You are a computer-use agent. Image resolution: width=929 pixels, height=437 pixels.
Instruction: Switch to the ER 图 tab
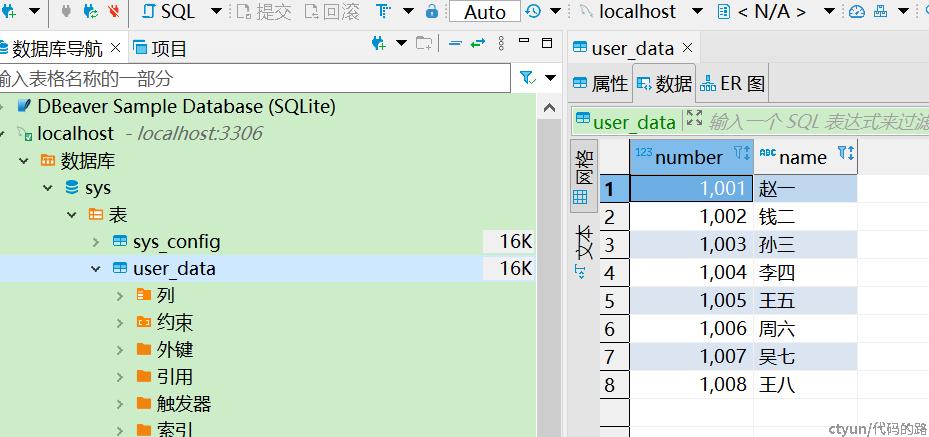pyautogui.click(x=734, y=84)
